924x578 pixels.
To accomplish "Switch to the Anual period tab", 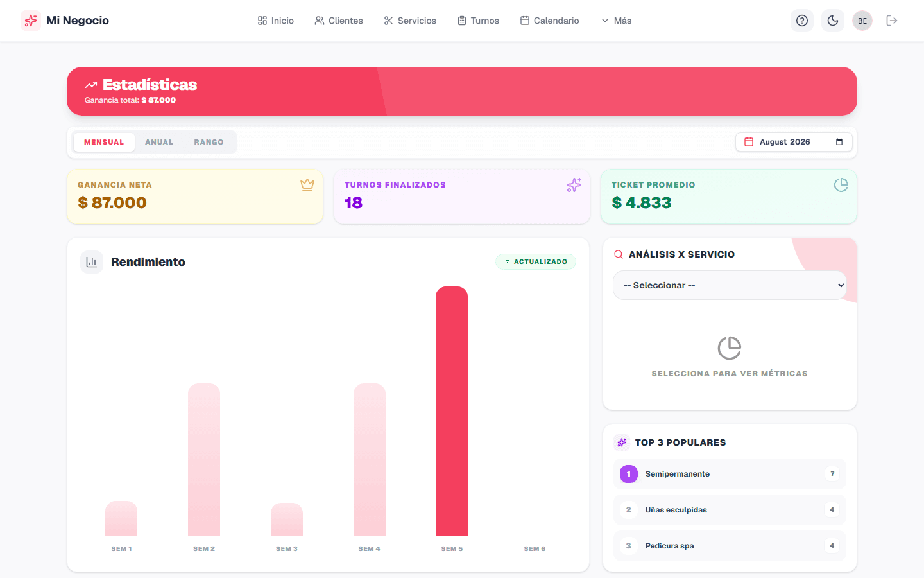I will pos(159,142).
